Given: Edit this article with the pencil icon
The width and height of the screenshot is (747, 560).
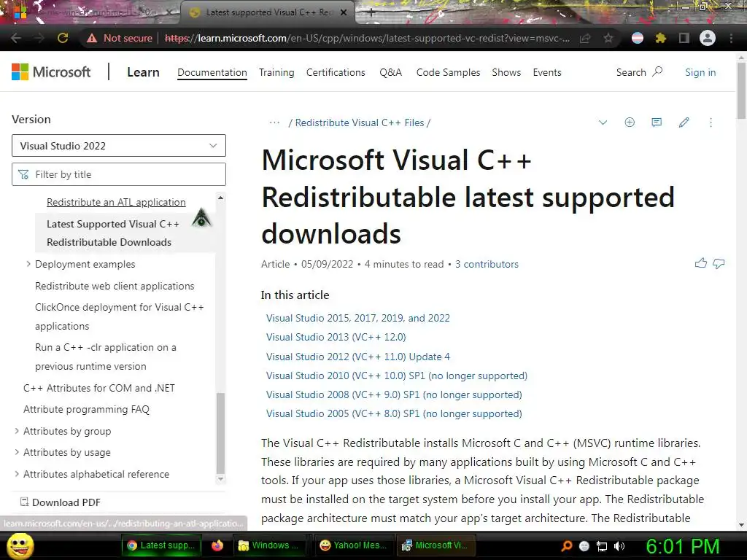Looking at the screenshot, I should click(684, 122).
